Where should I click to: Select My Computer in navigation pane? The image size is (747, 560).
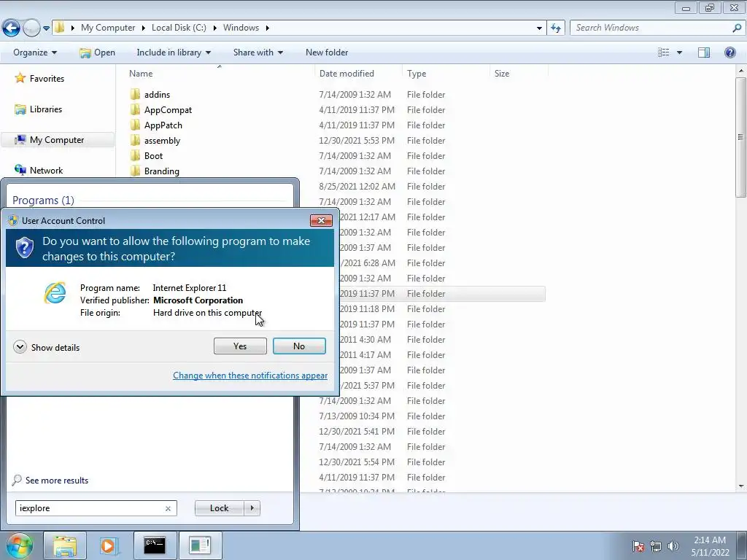[58, 139]
